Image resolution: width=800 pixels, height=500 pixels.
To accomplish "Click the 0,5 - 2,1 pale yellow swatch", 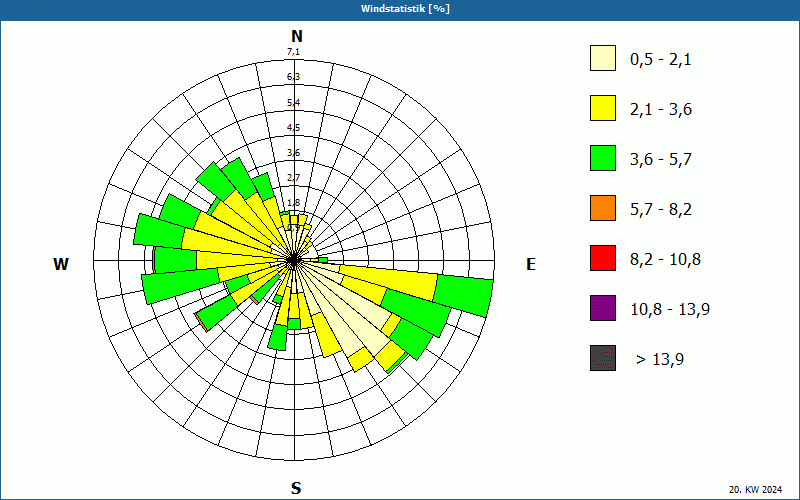I will pyautogui.click(x=603, y=58).
